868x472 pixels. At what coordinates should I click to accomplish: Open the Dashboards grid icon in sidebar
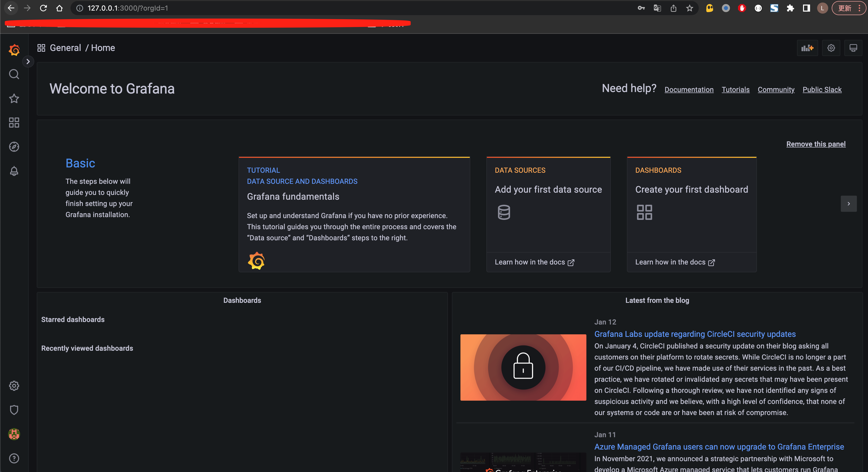pyautogui.click(x=14, y=123)
